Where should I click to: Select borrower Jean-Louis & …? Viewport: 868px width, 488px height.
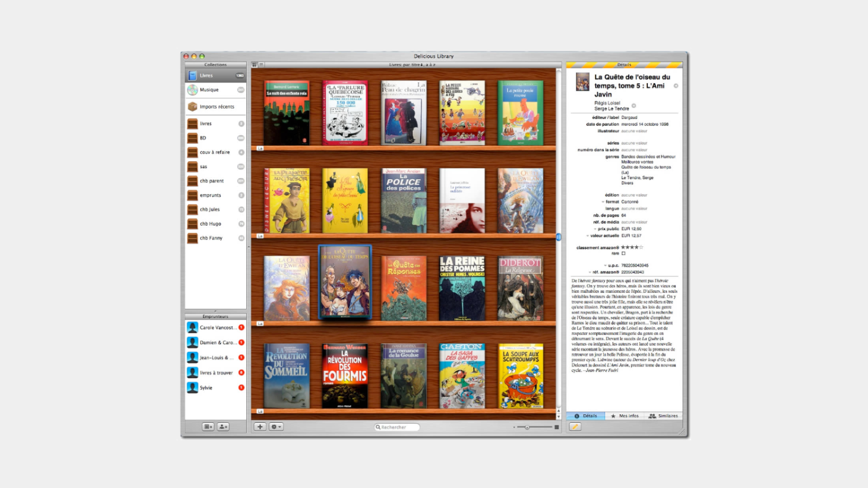coord(215,357)
